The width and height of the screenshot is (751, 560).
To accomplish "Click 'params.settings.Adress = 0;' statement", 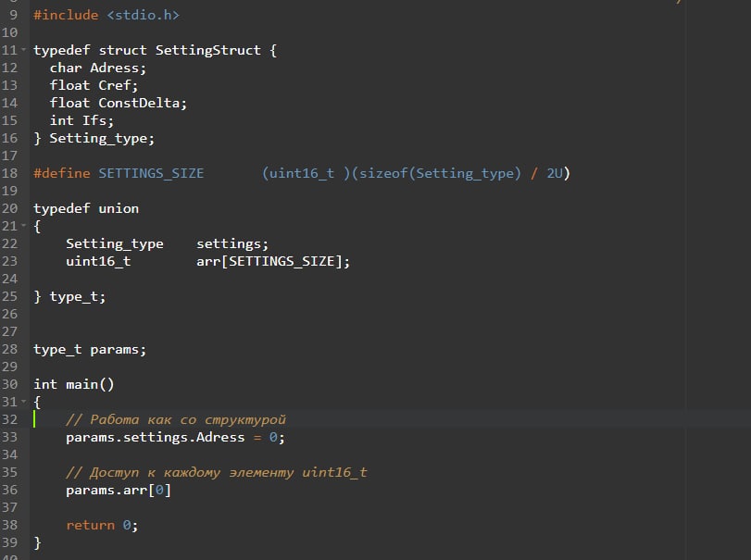I will (x=175, y=438).
